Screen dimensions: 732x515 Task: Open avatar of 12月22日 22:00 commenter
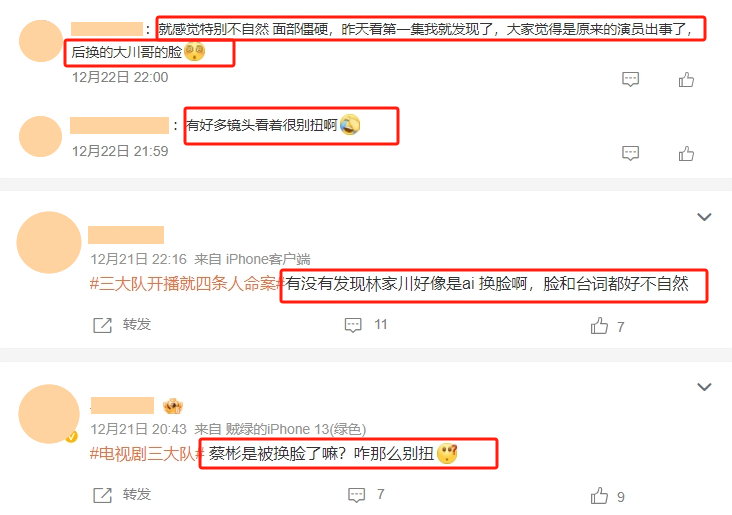tap(41, 41)
